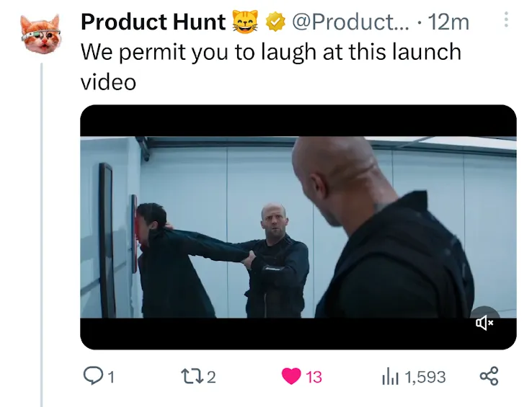Click the tweet text about launch video

(270, 66)
